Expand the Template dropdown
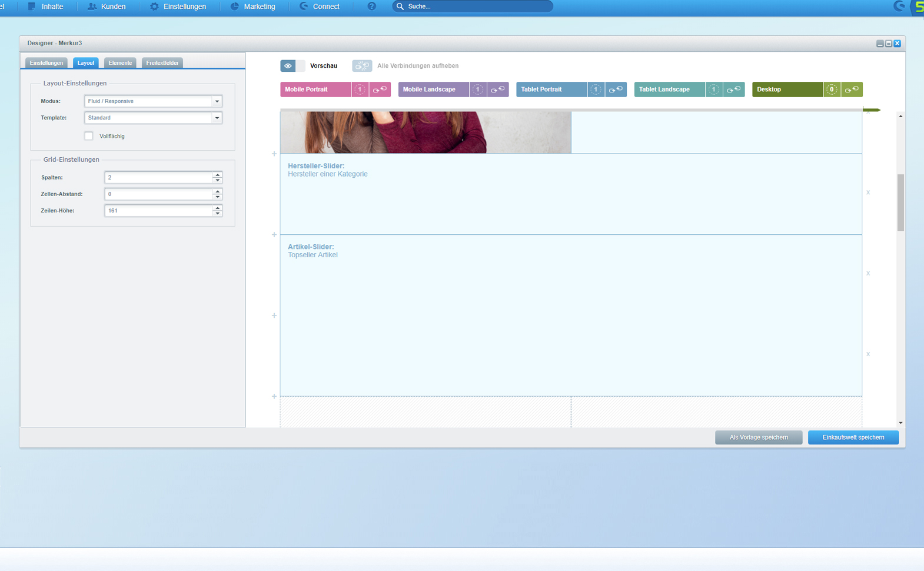This screenshot has height=571, width=924. pos(217,118)
